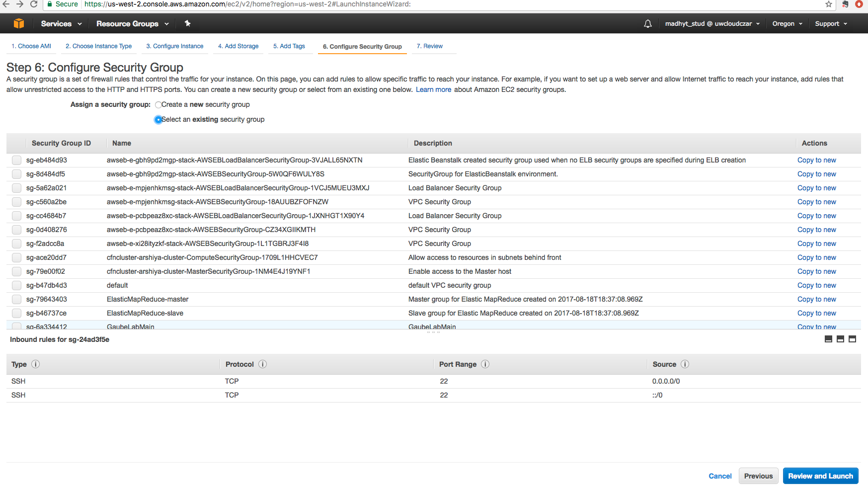The height and width of the screenshot is (487, 868).
Task: Check the sg-eb484d93 row checkbox
Action: point(16,161)
